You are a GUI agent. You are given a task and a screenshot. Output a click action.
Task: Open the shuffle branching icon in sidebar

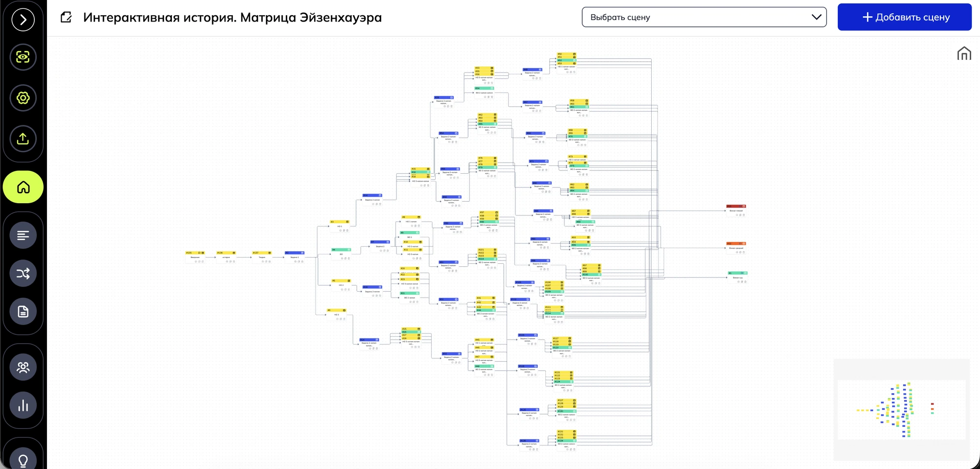coord(23,273)
